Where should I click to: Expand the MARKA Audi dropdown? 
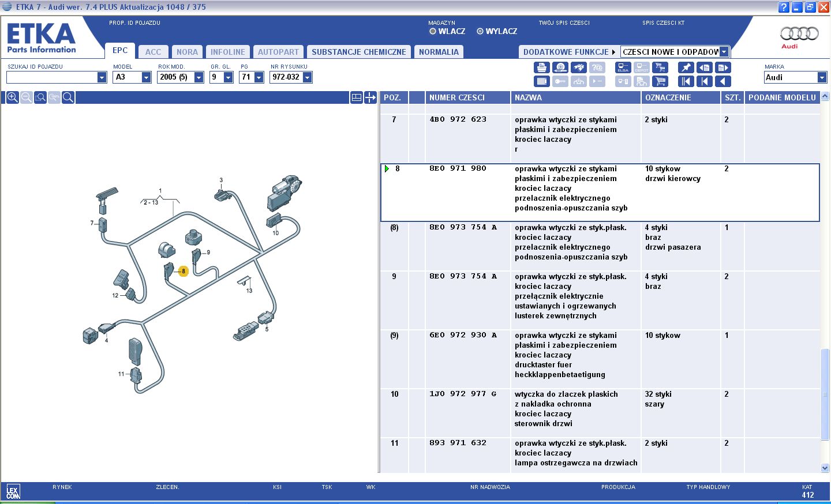point(822,77)
